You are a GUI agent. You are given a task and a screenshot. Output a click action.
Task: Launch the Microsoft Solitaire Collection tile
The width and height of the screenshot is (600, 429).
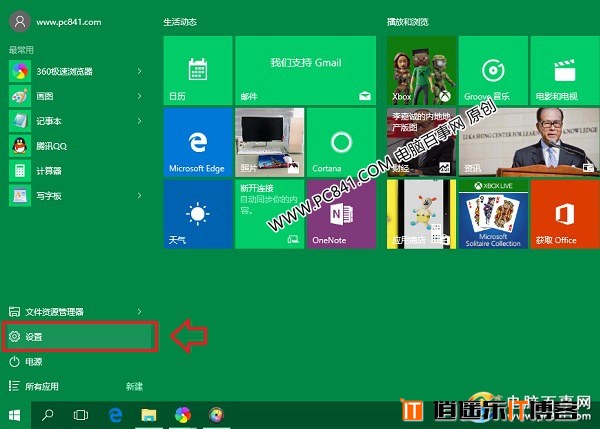click(x=493, y=214)
